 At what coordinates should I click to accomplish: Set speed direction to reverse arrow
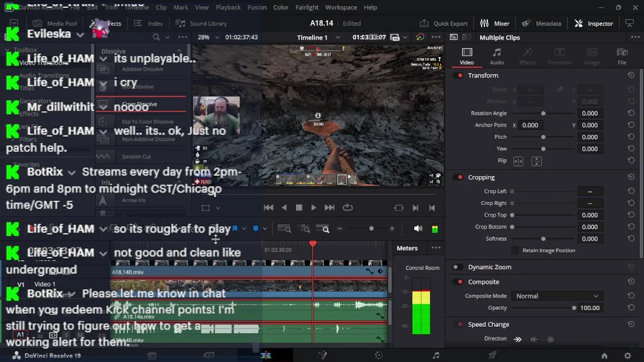[x=534, y=339]
